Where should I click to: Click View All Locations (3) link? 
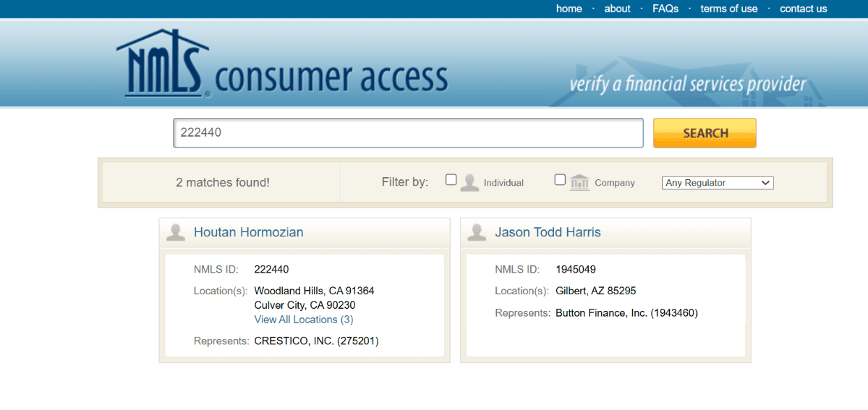point(304,320)
